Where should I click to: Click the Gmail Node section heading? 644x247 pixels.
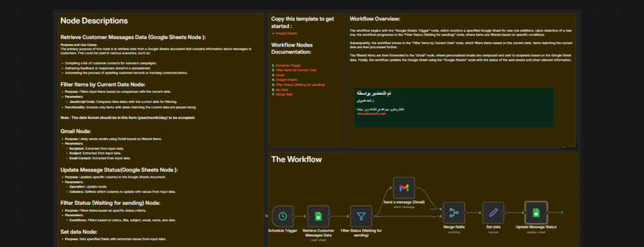pyautogui.click(x=76, y=132)
